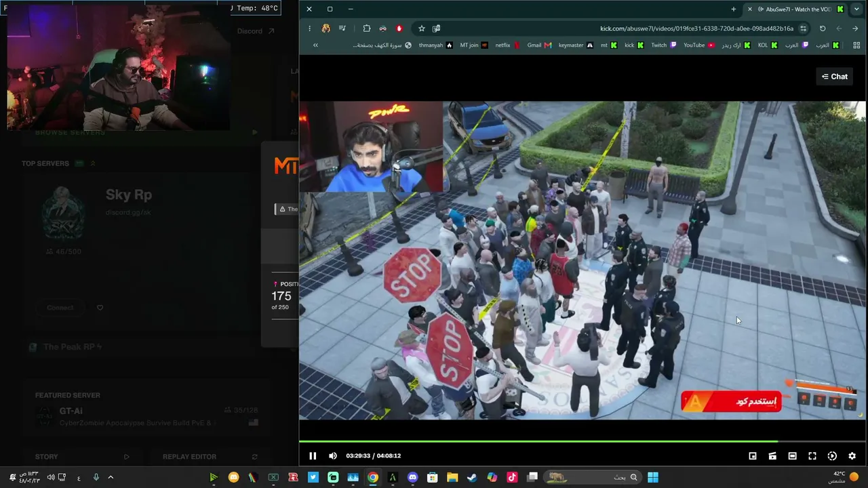The height and width of the screenshot is (488, 868).
Task: Open the mt bookmark
Action: (609, 45)
